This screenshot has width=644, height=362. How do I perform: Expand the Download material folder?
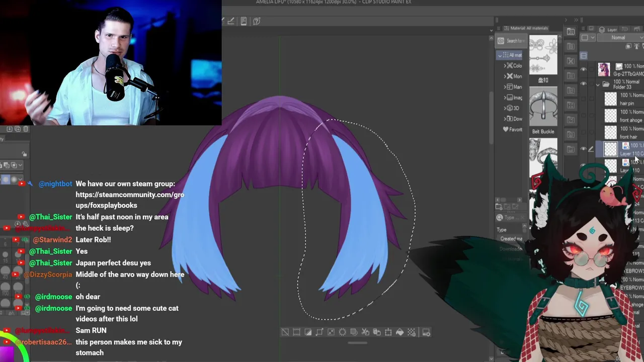click(505, 119)
